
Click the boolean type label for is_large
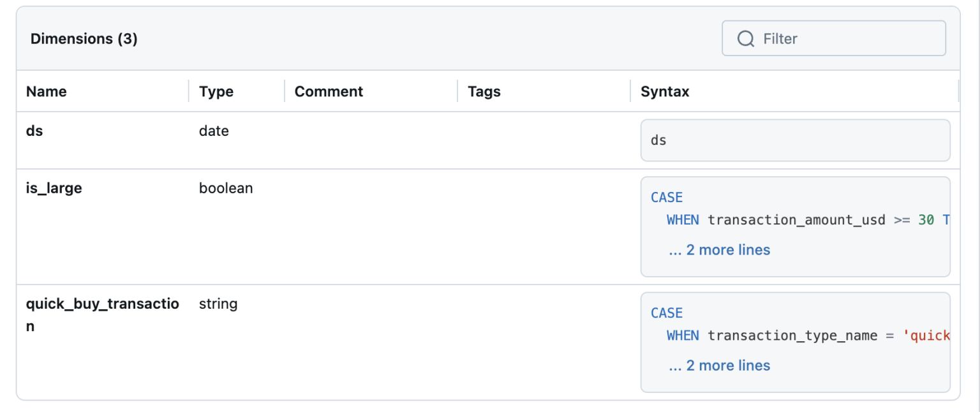226,188
